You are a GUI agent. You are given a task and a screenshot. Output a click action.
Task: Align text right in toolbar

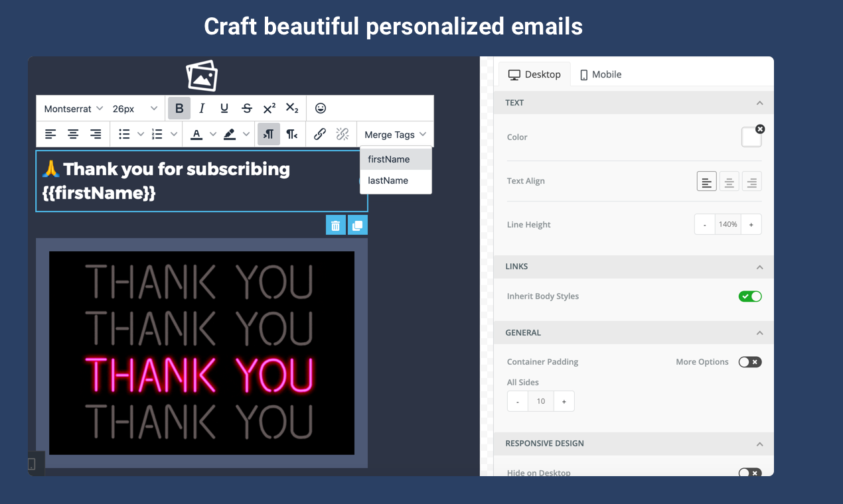coord(96,134)
